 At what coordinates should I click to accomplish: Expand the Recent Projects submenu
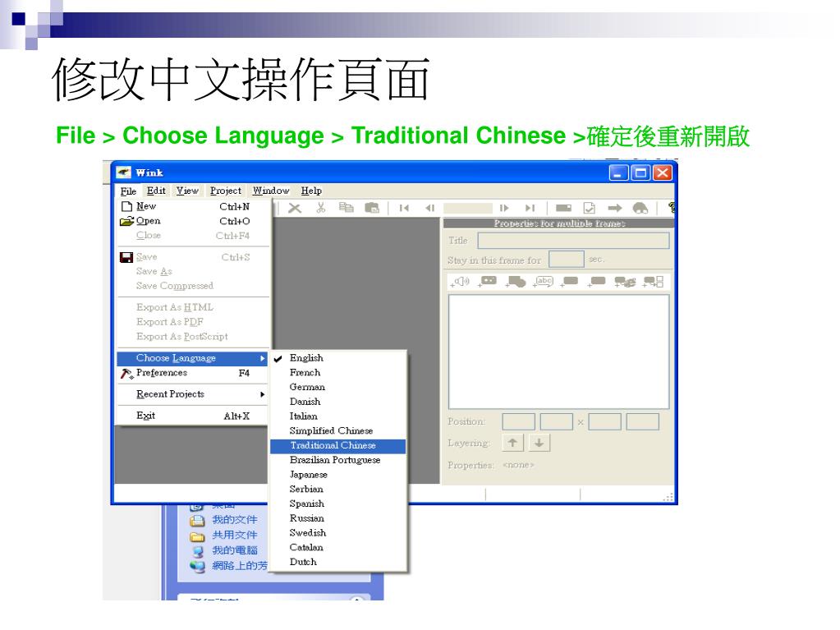pyautogui.click(x=191, y=394)
